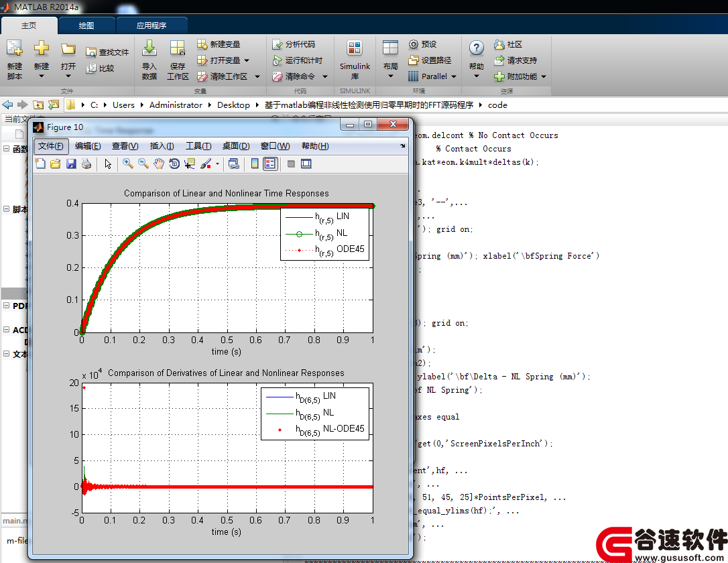Screen dimensions: 728x563
Task: Toggle Pan hand tool in Figure 10
Action: point(159,164)
